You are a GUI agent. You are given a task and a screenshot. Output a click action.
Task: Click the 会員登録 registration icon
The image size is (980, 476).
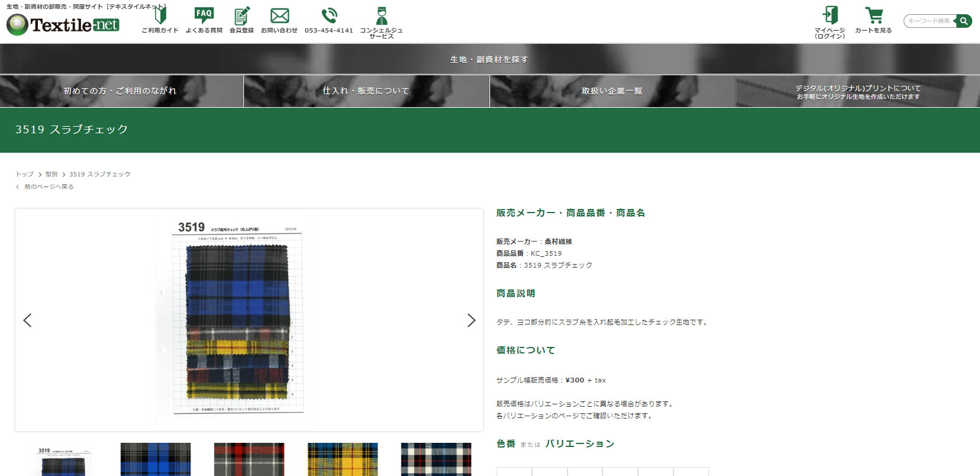241,20
